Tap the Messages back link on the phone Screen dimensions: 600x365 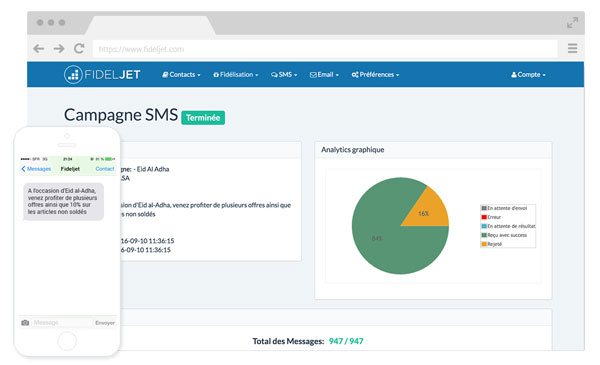click(x=36, y=169)
